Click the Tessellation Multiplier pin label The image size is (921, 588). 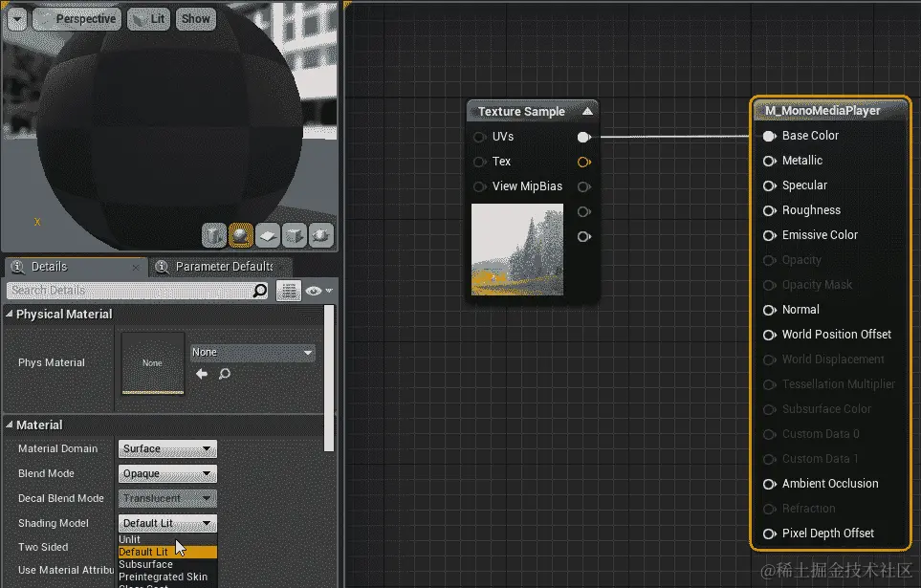[x=839, y=384]
